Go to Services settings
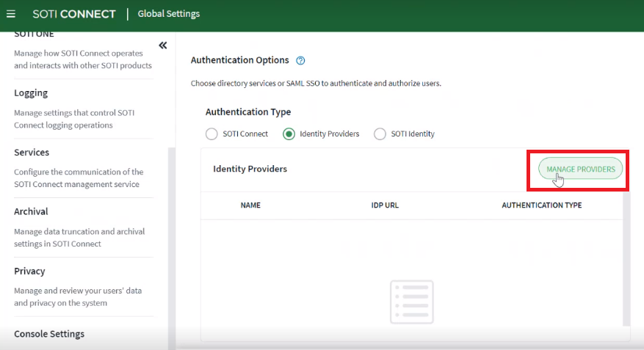Viewport: 644px width, 350px height. point(32,153)
